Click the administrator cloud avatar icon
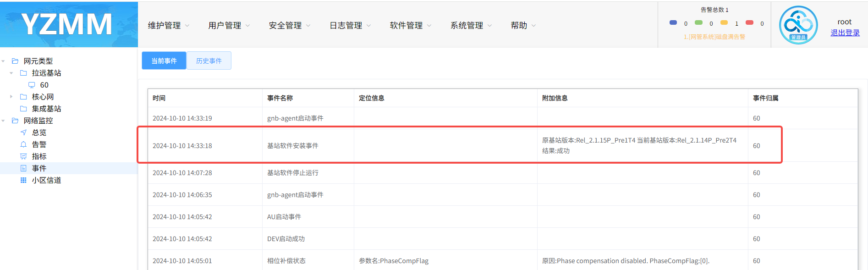This screenshot has width=868, height=270. [798, 25]
